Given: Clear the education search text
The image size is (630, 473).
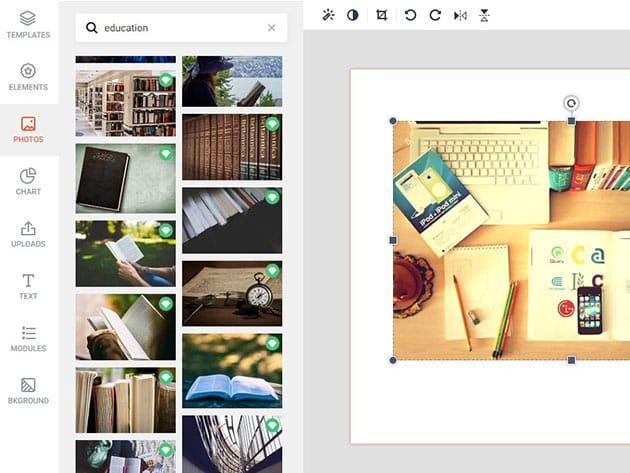Looking at the screenshot, I should (271, 28).
